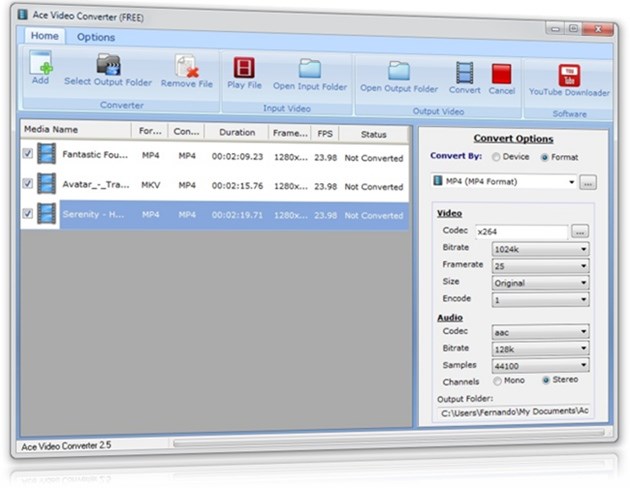Click browse button beside x264 codec
The width and height of the screenshot is (630, 490).
[580, 232]
